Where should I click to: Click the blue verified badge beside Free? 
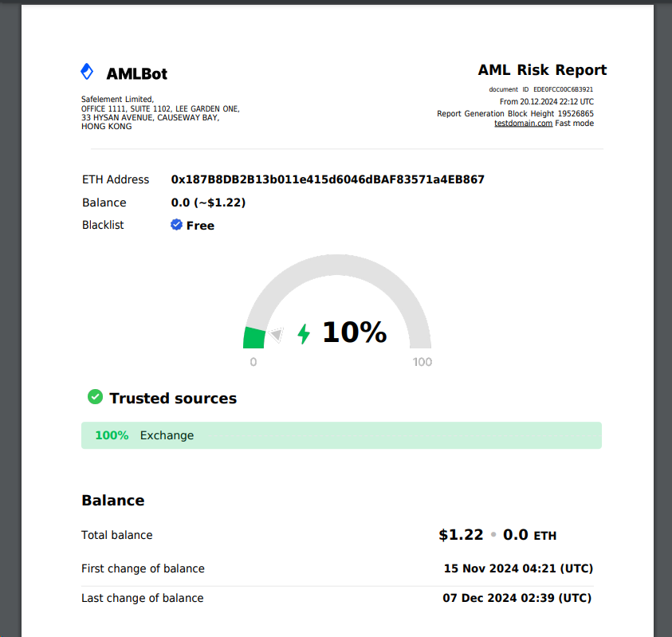coord(177,225)
